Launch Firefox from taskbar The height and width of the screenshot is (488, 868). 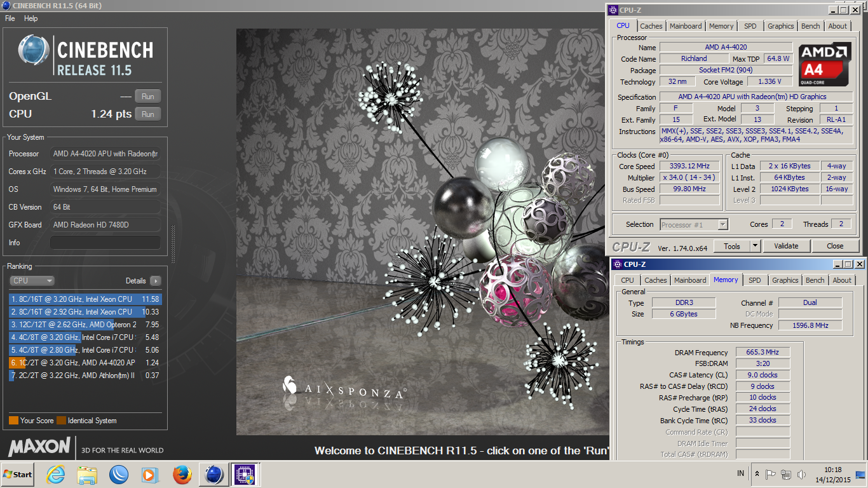point(182,475)
